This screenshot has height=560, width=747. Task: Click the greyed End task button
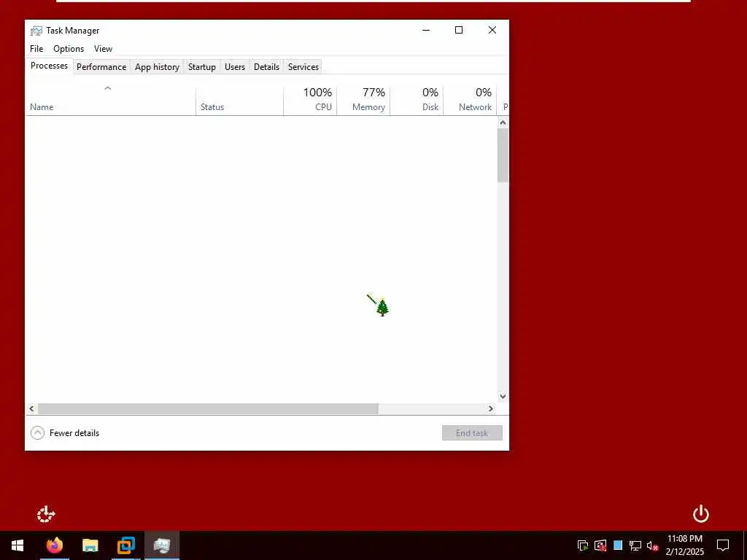click(x=472, y=433)
